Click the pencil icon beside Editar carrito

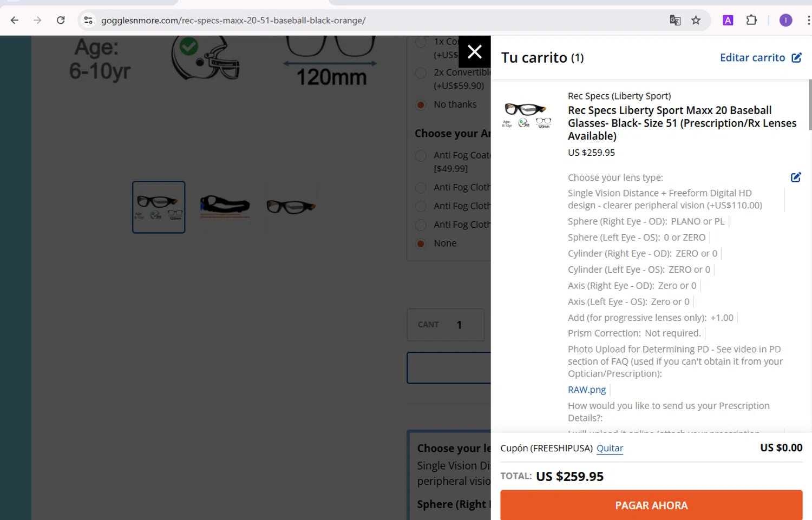pos(797,58)
